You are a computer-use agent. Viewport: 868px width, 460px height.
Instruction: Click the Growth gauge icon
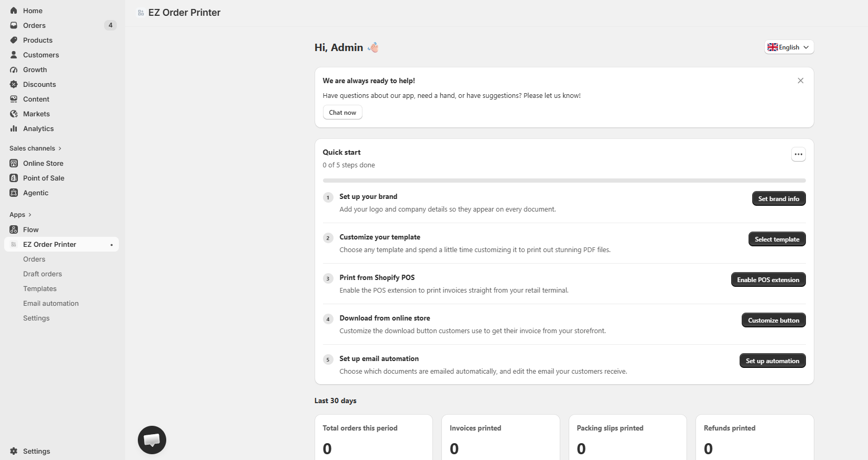click(14, 69)
